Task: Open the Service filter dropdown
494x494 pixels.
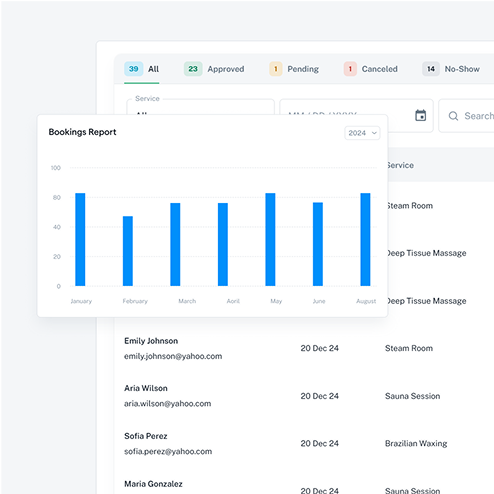Action: (x=200, y=107)
